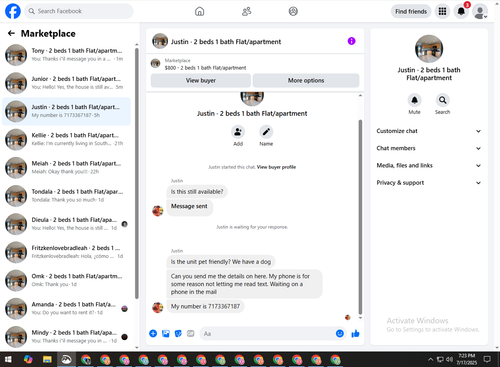Open Mindy's conversation
The height and width of the screenshot is (367, 500).
tap(66, 337)
